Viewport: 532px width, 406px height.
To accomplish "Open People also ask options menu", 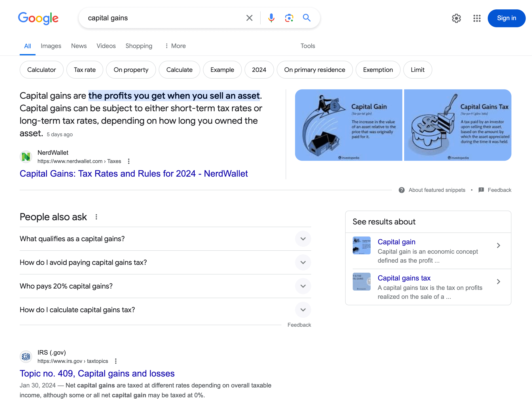I will [96, 217].
